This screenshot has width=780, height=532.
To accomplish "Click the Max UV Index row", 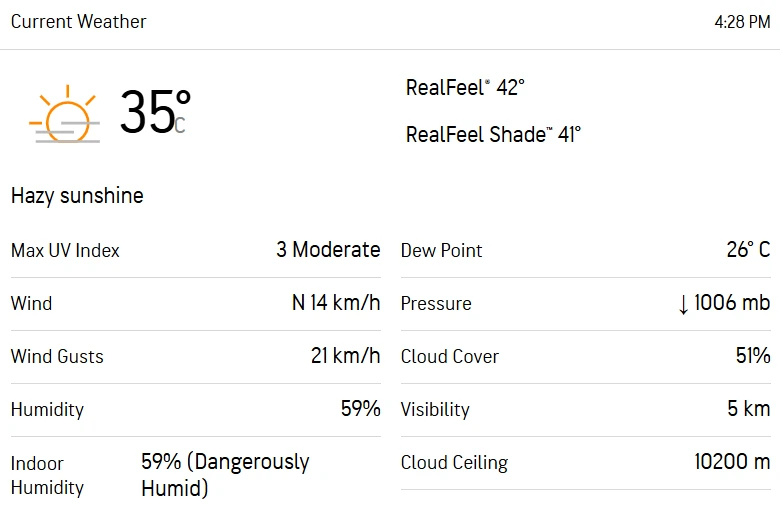I will click(x=196, y=250).
